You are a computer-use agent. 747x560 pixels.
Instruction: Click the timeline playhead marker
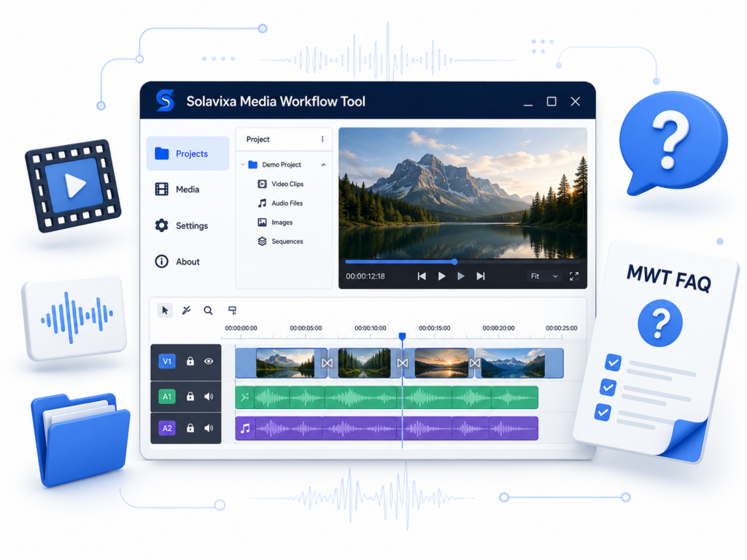pyautogui.click(x=402, y=337)
